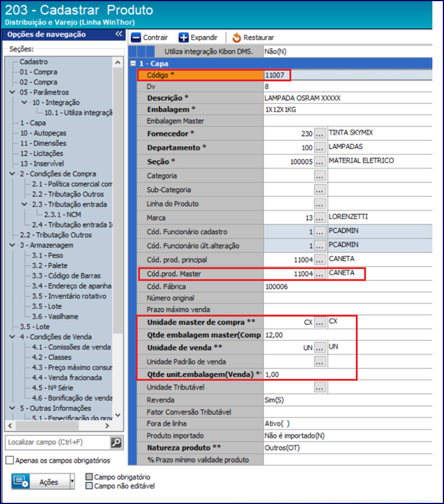Collapse 10 - Integração tree node

click(x=25, y=102)
